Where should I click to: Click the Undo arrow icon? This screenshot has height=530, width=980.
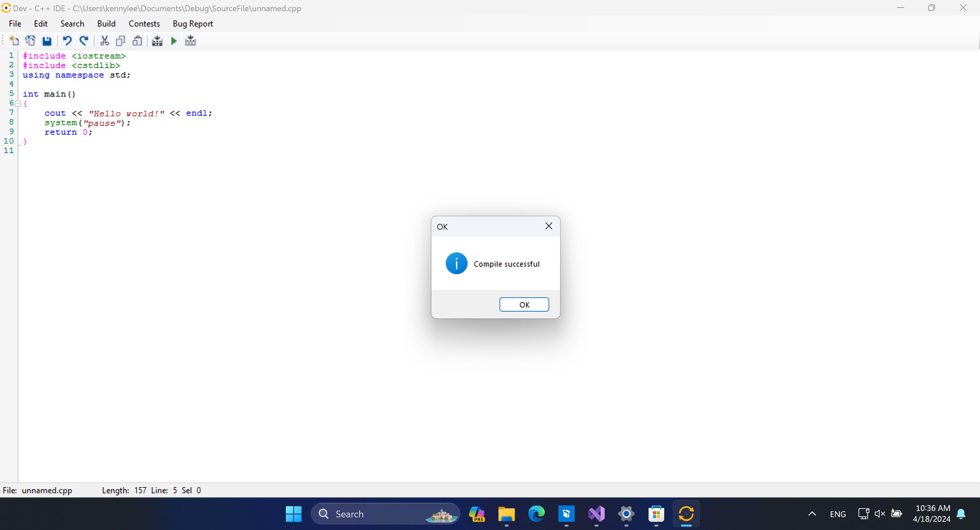tap(67, 41)
